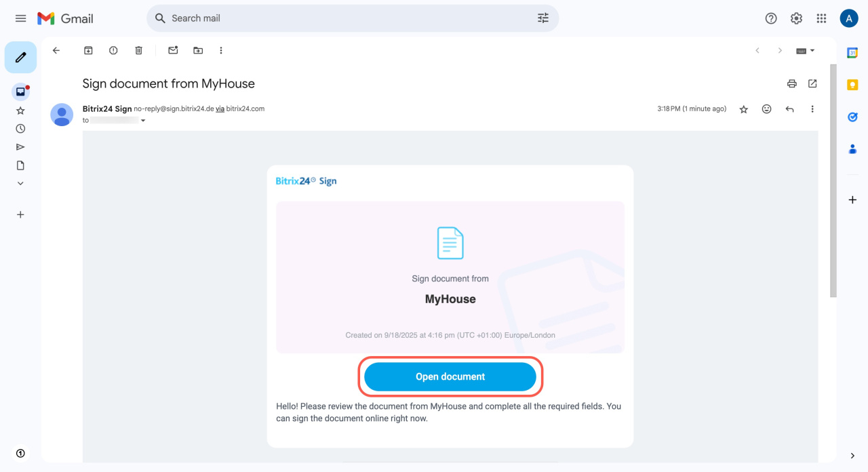This screenshot has height=472, width=868.
Task: Add an emoji reaction to the message
Action: (x=767, y=109)
